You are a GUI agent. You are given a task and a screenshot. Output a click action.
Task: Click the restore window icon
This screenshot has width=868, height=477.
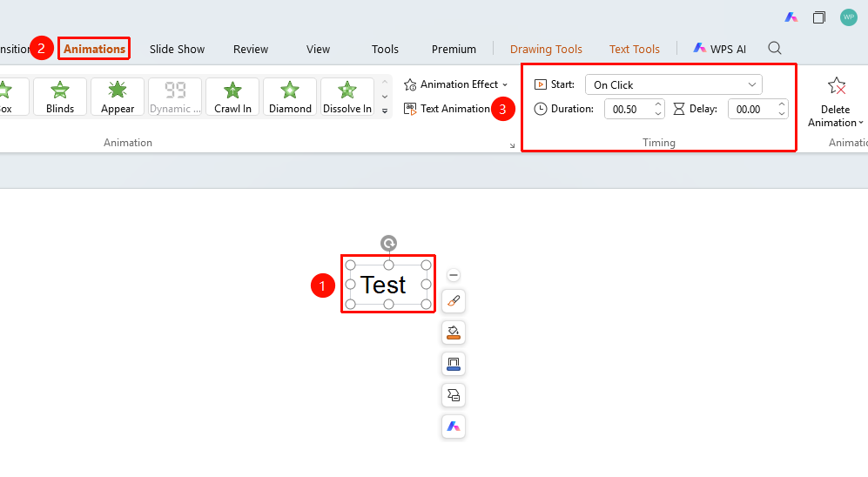coord(818,17)
